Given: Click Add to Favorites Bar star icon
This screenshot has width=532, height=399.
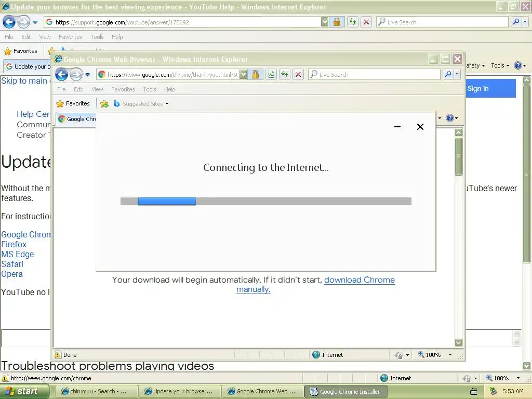Looking at the screenshot, I should 104,104.
